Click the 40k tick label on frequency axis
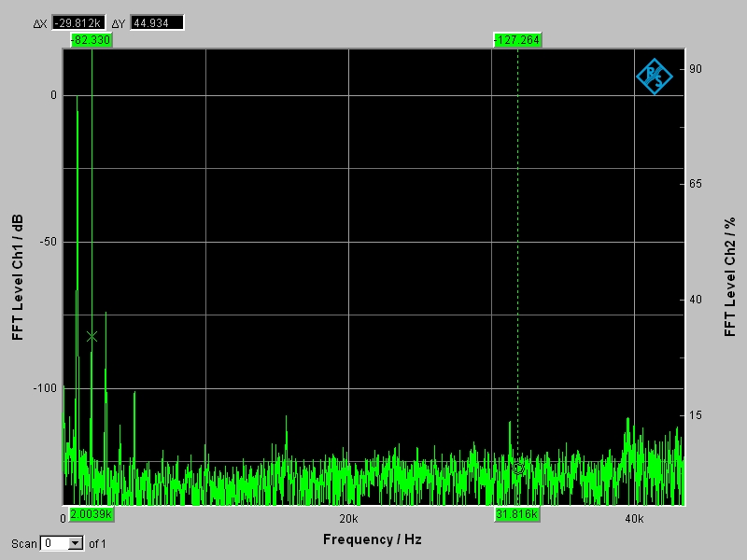The width and height of the screenshot is (747, 560). coord(634,518)
